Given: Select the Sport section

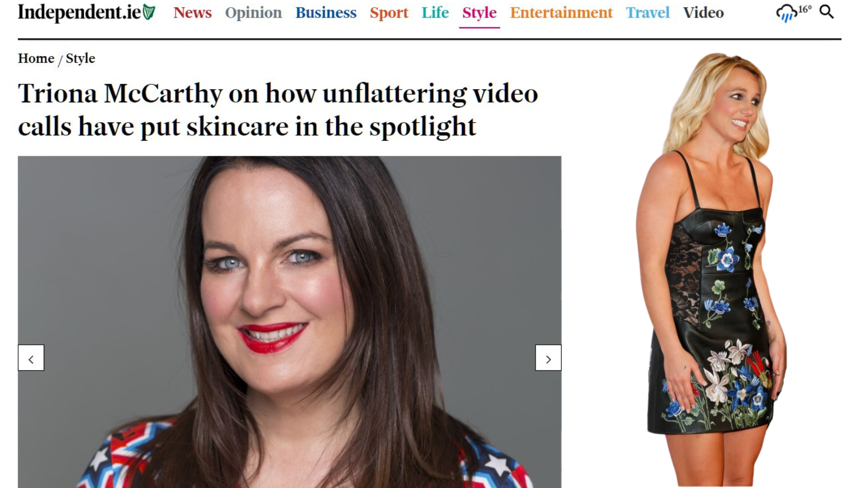Looking at the screenshot, I should point(389,13).
